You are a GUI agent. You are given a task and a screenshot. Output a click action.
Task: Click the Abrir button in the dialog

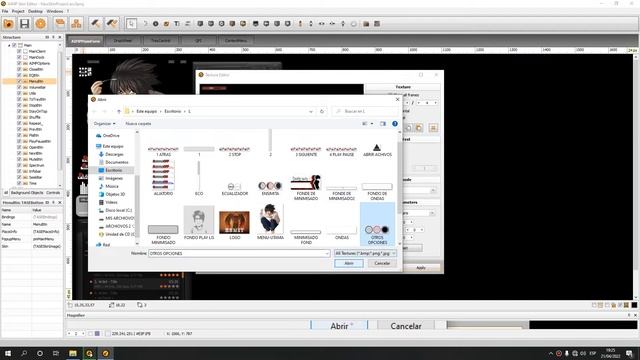coord(349,263)
